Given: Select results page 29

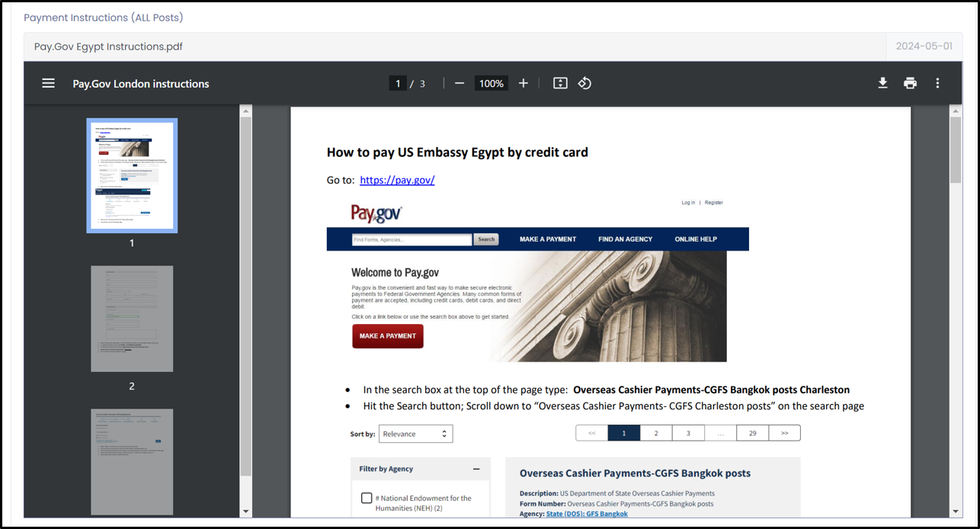Looking at the screenshot, I should point(752,433).
